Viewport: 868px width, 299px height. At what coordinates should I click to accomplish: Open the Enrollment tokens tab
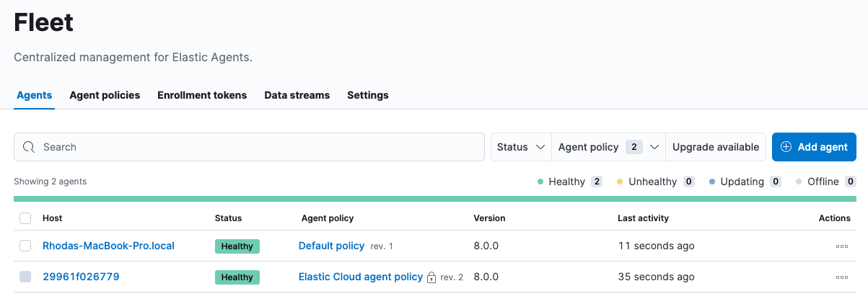tap(202, 95)
